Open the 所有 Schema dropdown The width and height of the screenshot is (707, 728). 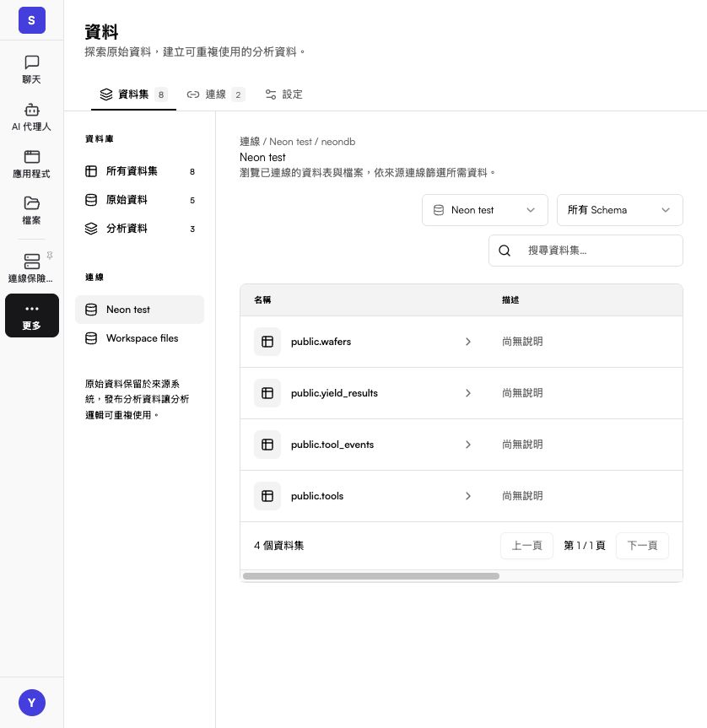620,210
